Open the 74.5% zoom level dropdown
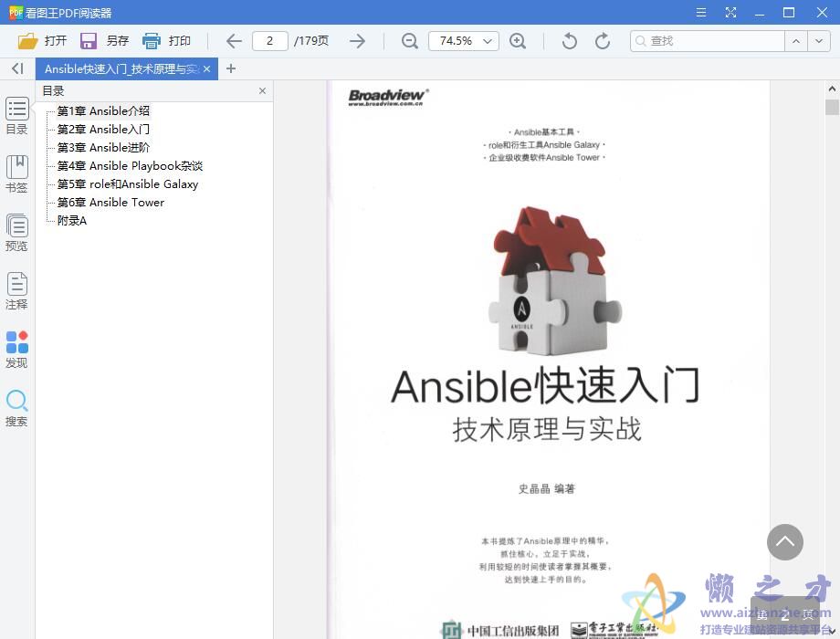Screen dimensions: 840x639 pos(464,41)
